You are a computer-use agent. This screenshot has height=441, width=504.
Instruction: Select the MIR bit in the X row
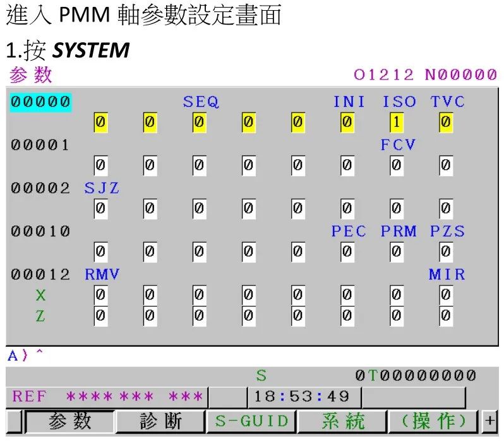pyautogui.click(x=446, y=295)
